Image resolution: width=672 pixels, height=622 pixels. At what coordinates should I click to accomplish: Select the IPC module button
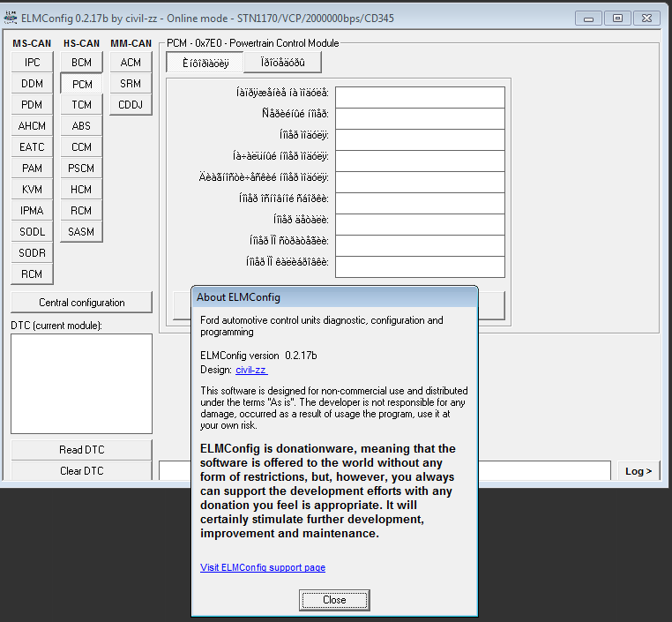pyautogui.click(x=32, y=62)
